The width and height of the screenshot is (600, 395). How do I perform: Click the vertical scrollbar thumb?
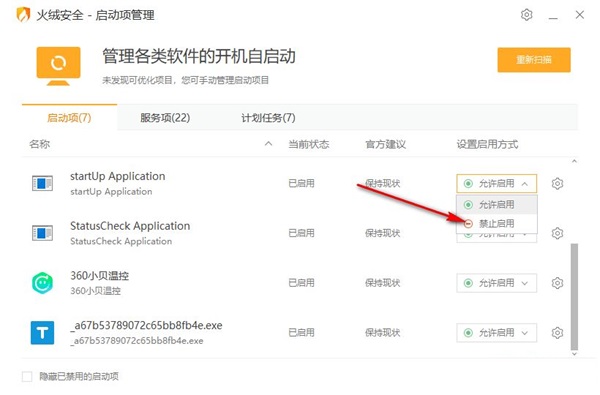(x=574, y=297)
